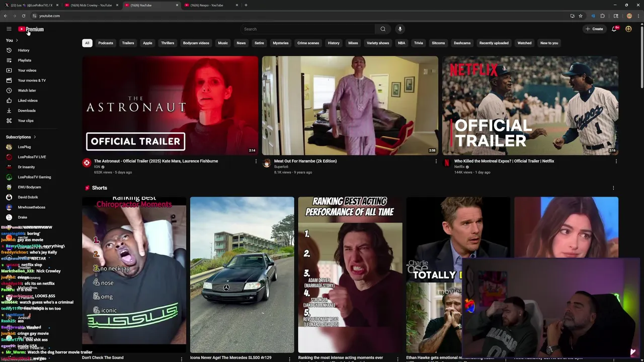644x362 pixels.
Task: Click Netflix channel avatar under Expos video
Action: (x=446, y=163)
